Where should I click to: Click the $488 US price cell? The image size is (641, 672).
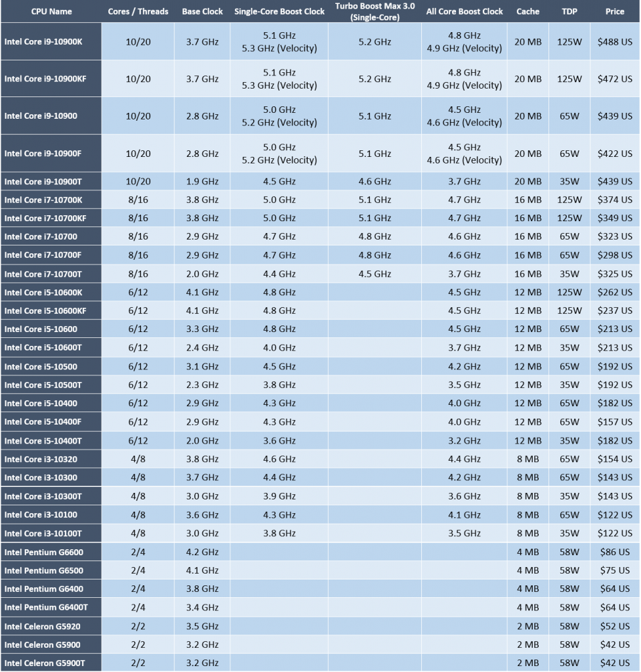point(615,41)
